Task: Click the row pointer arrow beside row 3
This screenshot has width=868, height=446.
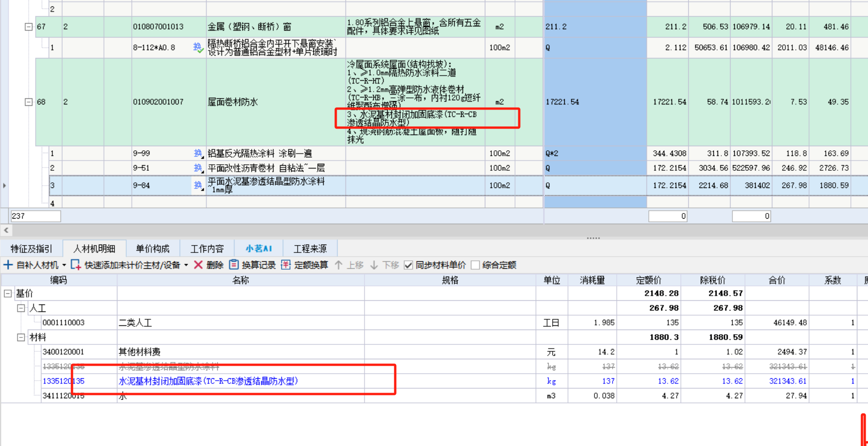Action: 5,185
